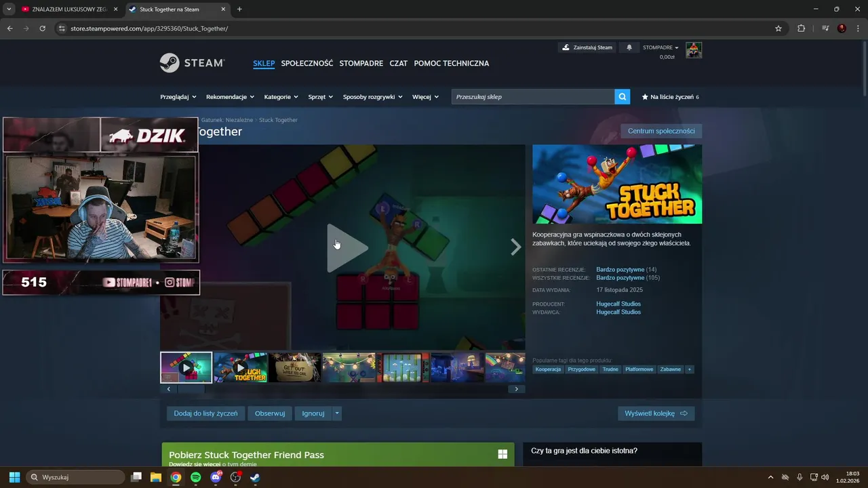Image resolution: width=868 pixels, height=488 pixels.
Task: Expand the Przeglądaj dropdown
Action: pyautogui.click(x=178, y=97)
